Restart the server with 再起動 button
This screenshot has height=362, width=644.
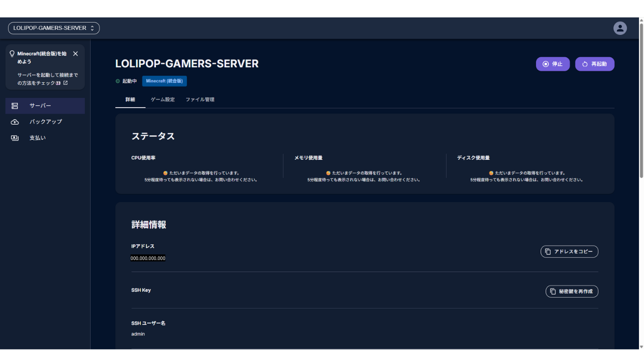595,64
